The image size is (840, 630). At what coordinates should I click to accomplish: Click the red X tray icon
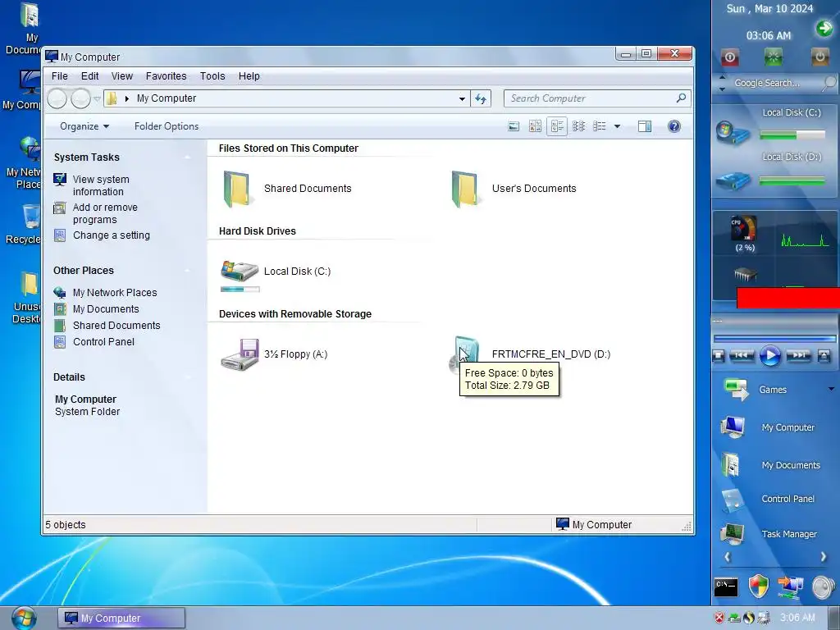(719, 618)
